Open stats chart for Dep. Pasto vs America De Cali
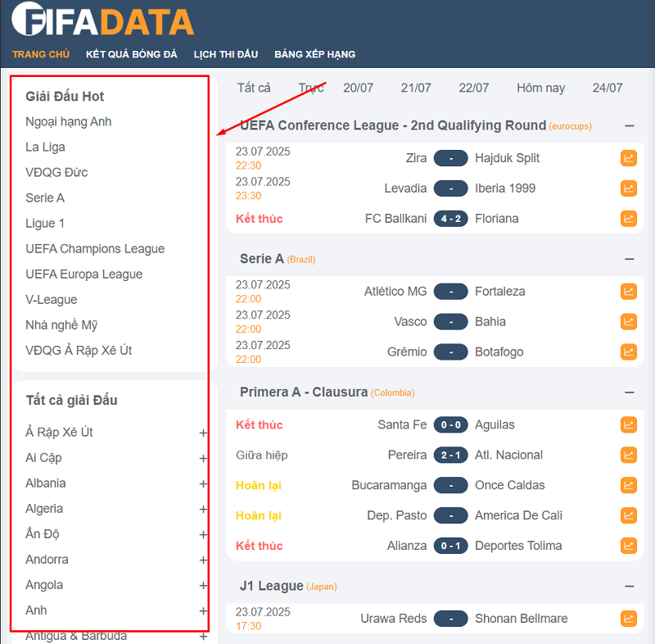Viewport: 655px width, 644px height. 628,515
